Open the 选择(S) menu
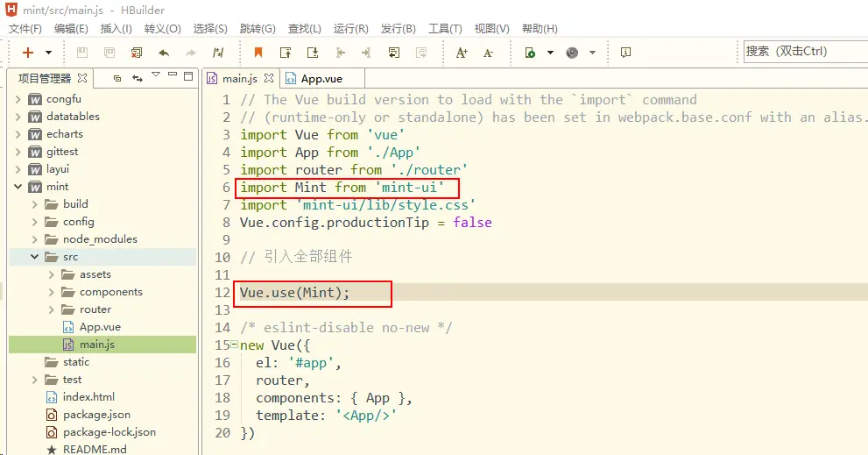 (x=210, y=29)
